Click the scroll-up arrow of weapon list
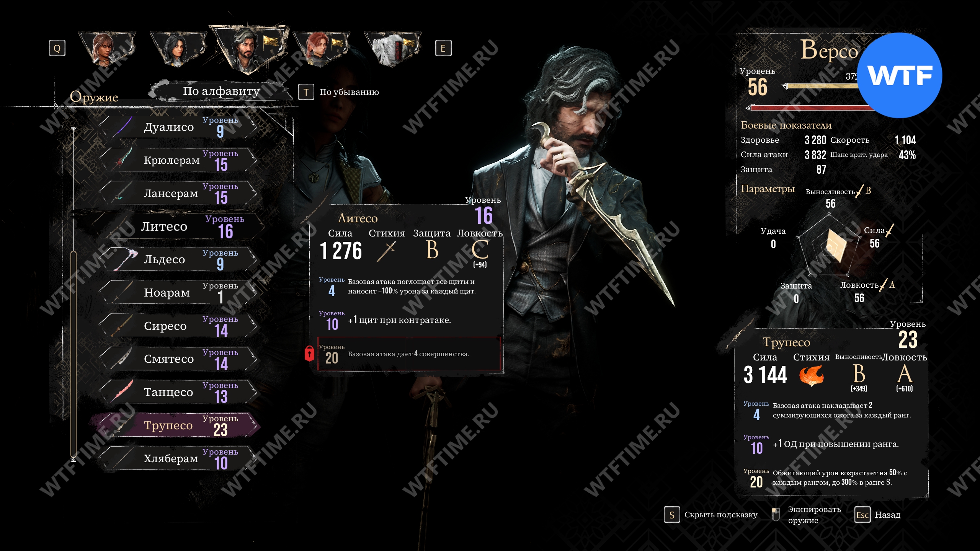Screen dimensions: 980x551 coord(73,130)
